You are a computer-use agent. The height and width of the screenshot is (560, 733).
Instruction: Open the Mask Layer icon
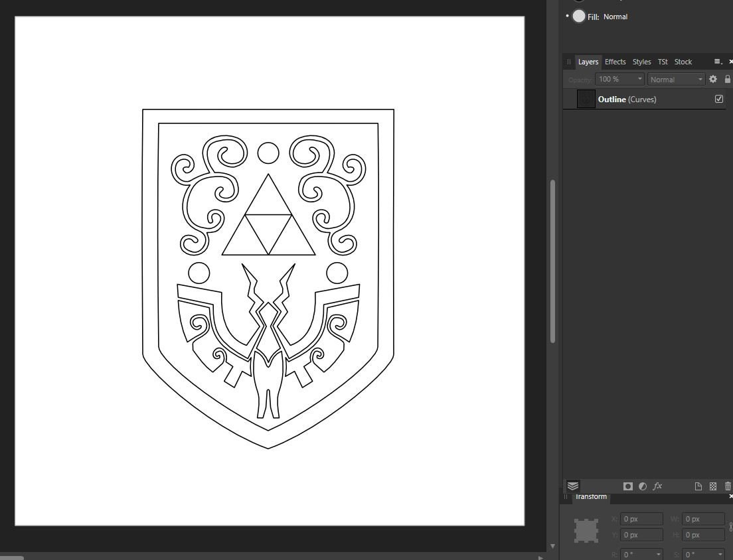[627, 486]
